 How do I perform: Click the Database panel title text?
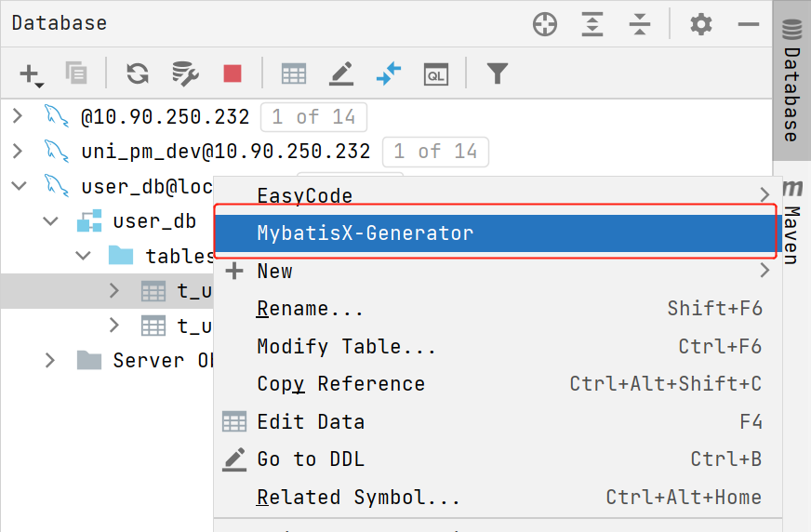click(60, 23)
